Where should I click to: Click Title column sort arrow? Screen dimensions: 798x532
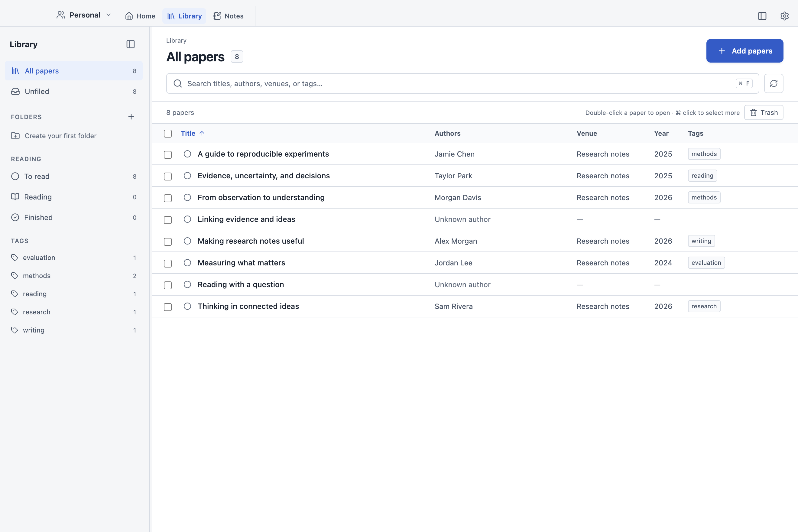(x=202, y=133)
